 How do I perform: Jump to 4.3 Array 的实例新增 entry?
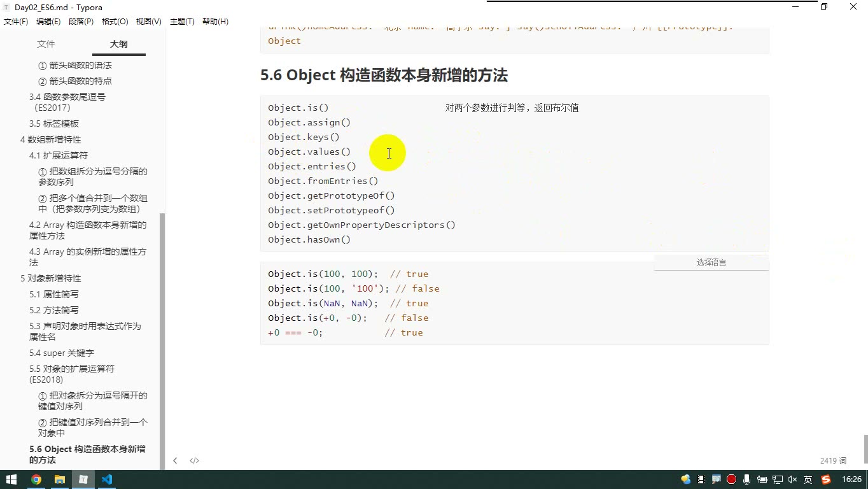[x=88, y=257]
